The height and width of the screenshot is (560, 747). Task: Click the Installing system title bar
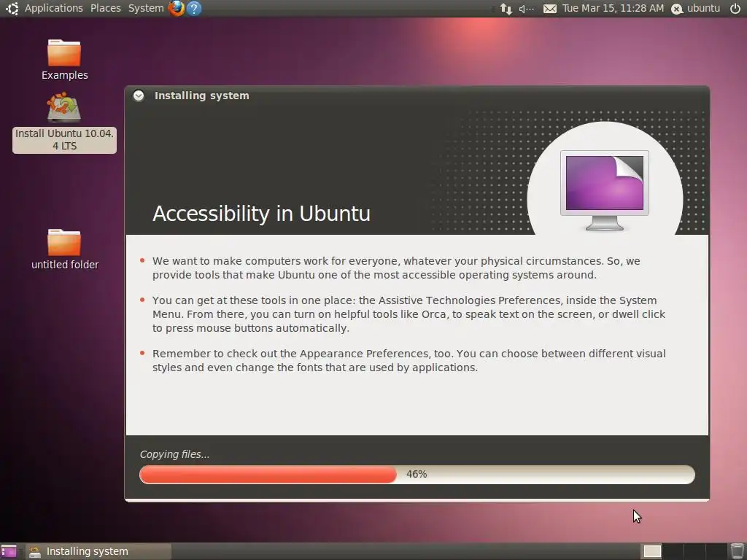click(417, 96)
